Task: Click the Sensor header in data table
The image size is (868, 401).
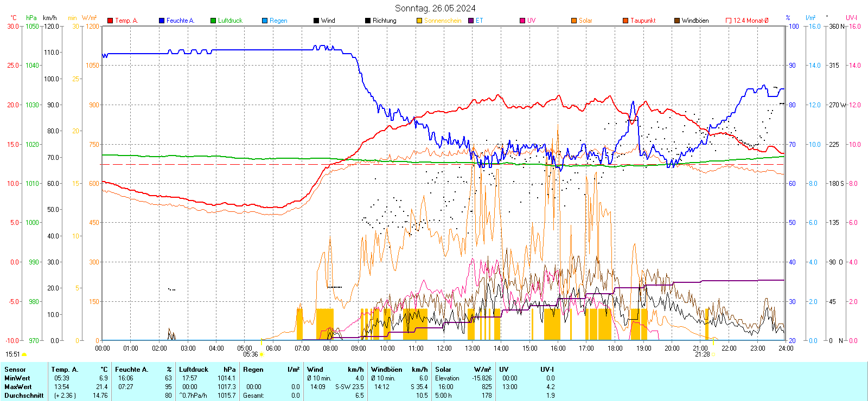Action: click(x=15, y=370)
